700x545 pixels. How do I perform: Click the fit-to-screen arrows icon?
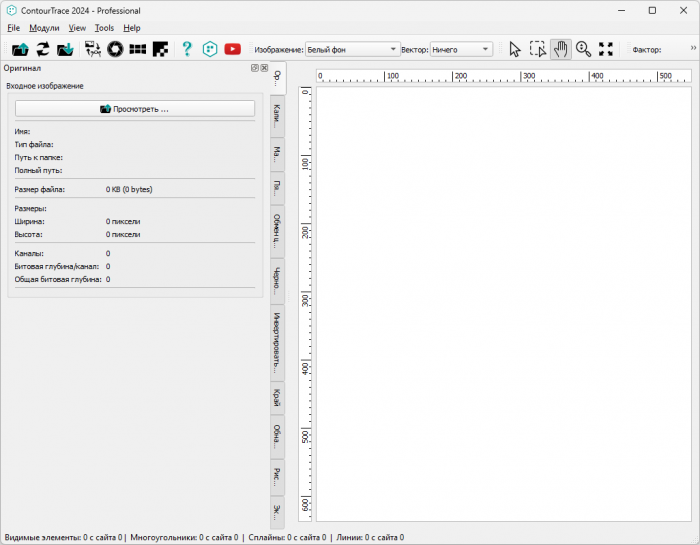tap(606, 49)
